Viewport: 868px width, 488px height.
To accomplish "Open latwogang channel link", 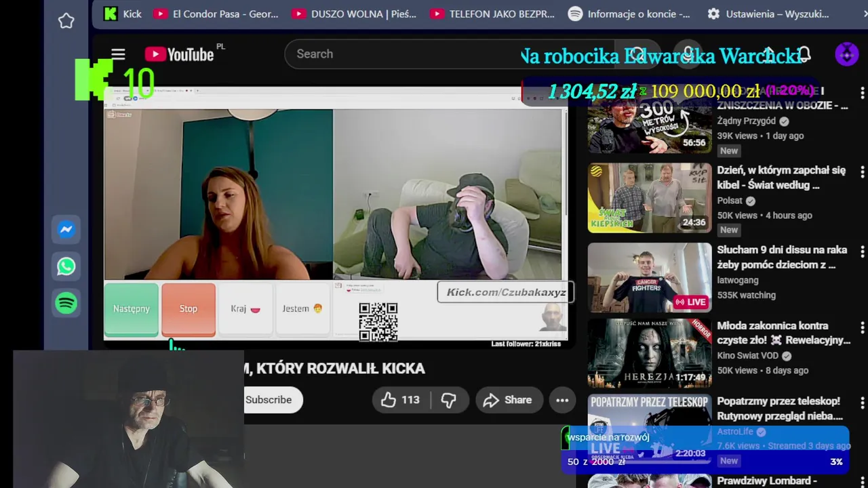I will point(738,280).
